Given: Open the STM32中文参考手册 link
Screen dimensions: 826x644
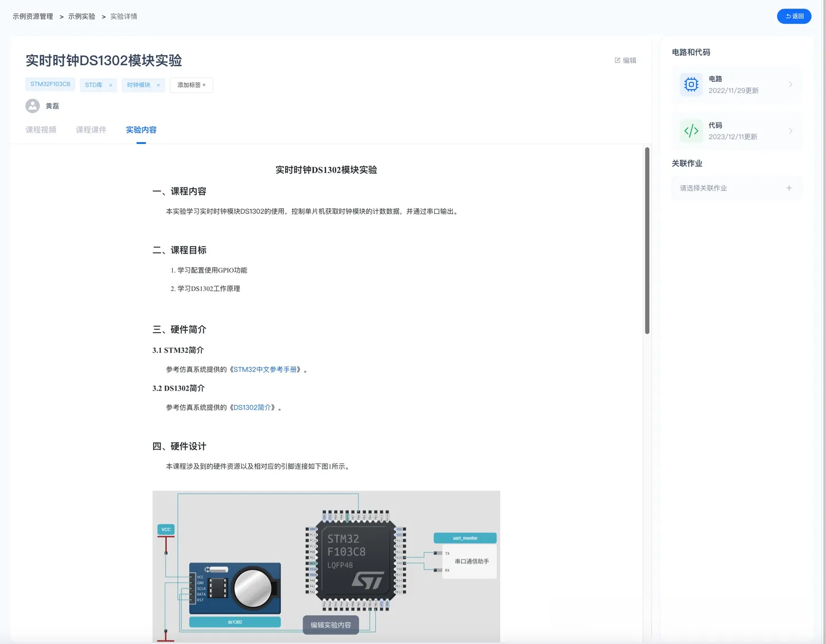Looking at the screenshot, I should [x=265, y=370].
